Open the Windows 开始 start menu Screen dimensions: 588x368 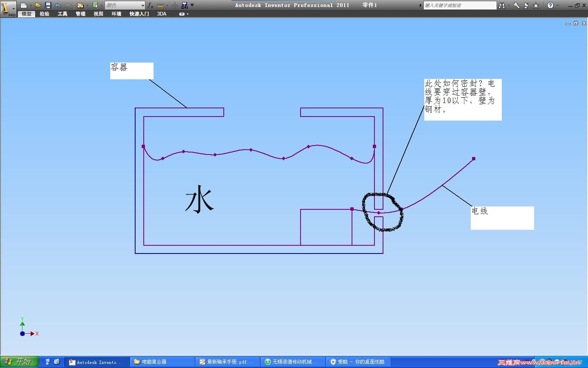click(x=19, y=362)
